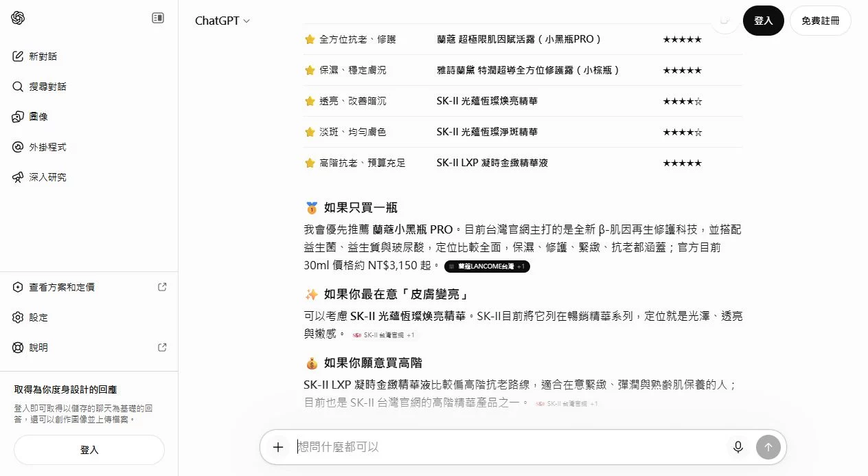868x476 pixels.
Task: Click the microphone dictation icon
Action: tap(738, 447)
